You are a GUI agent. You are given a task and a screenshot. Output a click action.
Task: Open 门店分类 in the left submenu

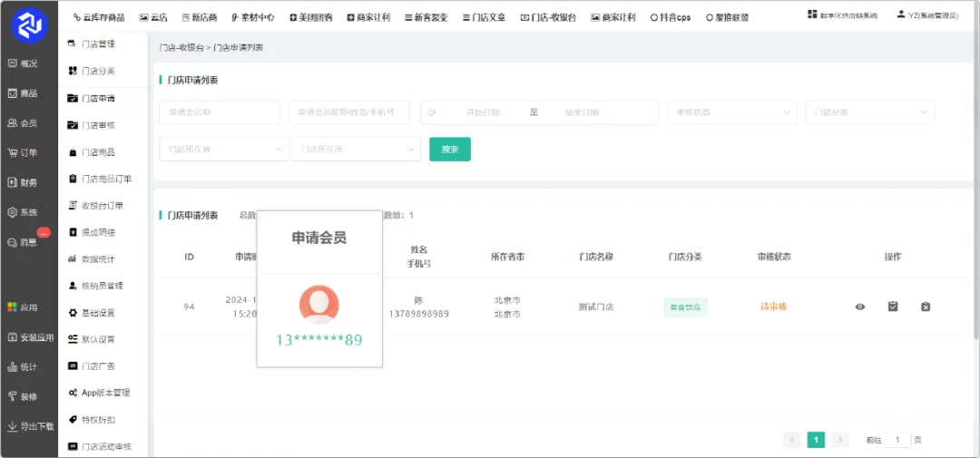[92, 72]
